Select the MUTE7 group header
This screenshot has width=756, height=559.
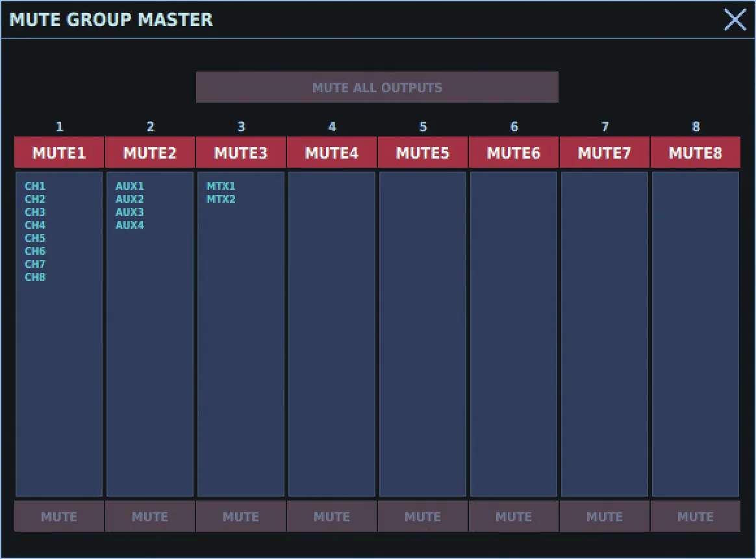[x=605, y=153]
